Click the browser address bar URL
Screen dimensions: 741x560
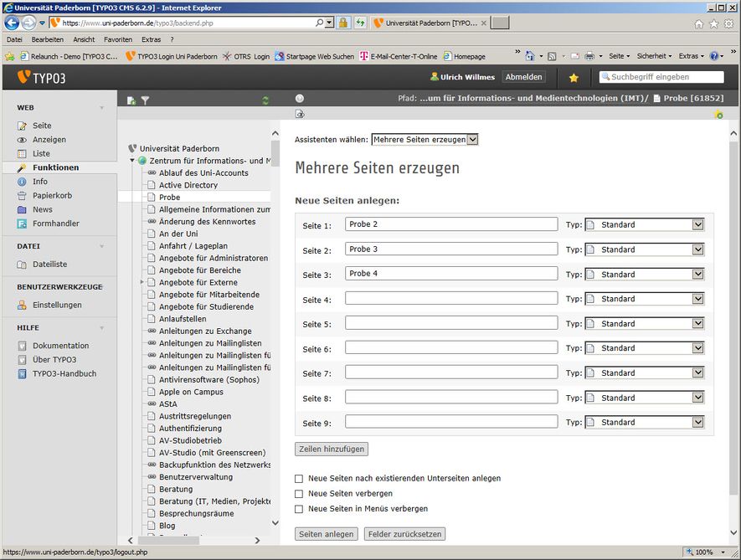(138, 23)
